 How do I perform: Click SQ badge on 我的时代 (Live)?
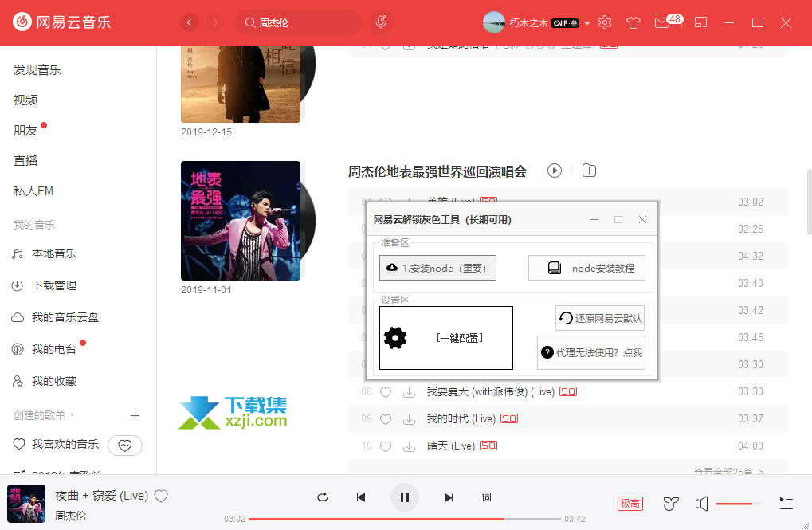509,418
